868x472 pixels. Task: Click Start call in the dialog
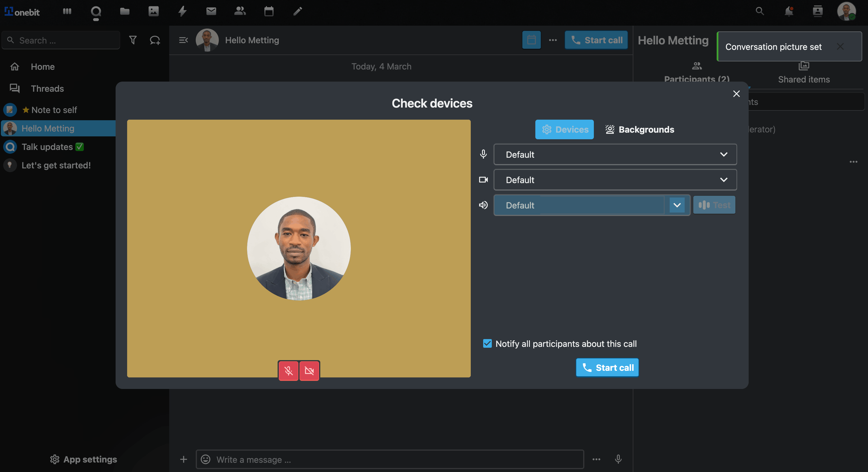pos(607,368)
